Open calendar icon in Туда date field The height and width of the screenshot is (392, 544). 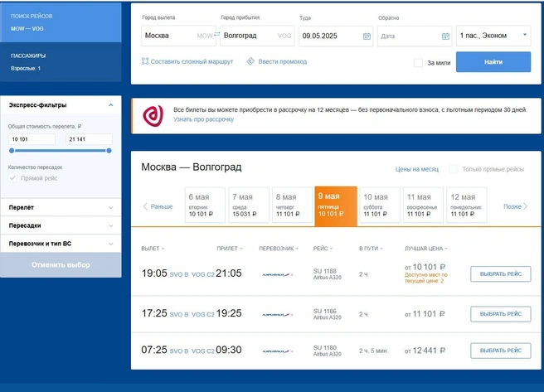[367, 36]
